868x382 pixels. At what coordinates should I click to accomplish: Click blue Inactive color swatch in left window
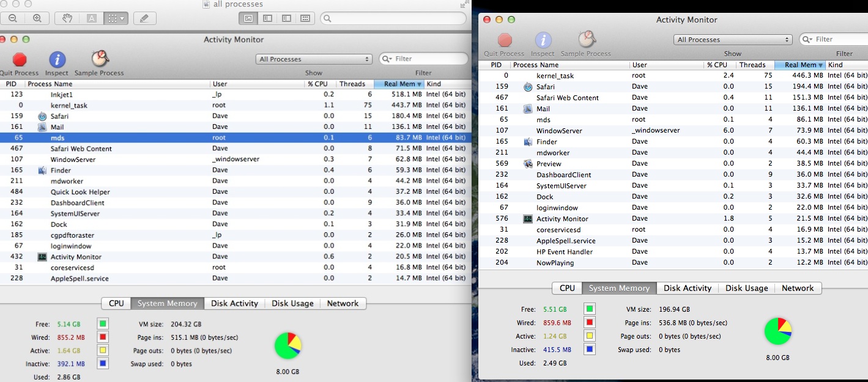pyautogui.click(x=103, y=364)
